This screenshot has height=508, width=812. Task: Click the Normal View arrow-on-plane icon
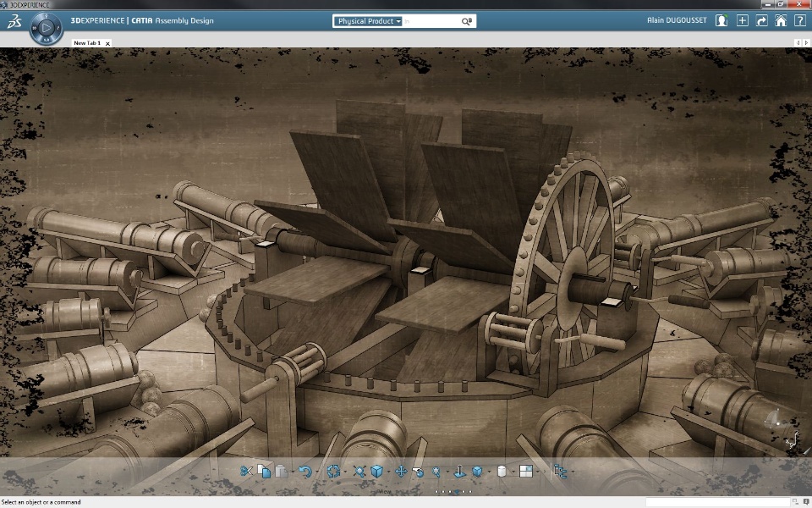coord(460,472)
